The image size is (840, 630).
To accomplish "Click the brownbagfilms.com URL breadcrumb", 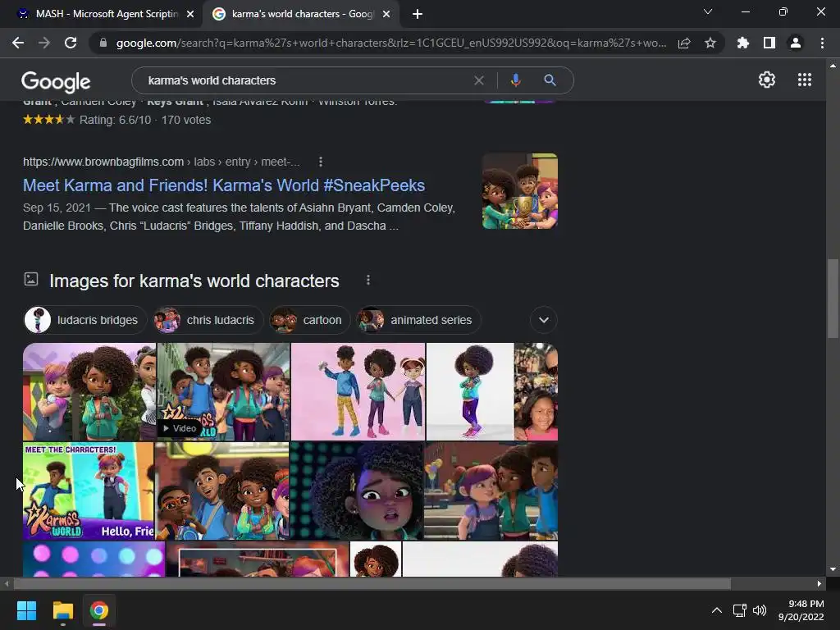I will [162, 162].
